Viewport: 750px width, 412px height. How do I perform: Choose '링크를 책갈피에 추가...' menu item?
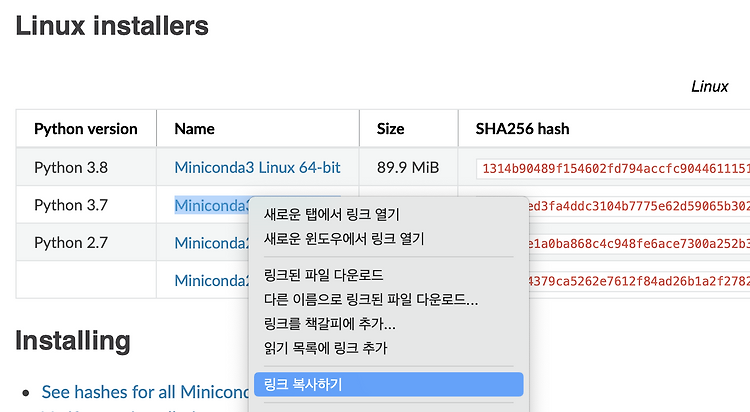pyautogui.click(x=330, y=324)
